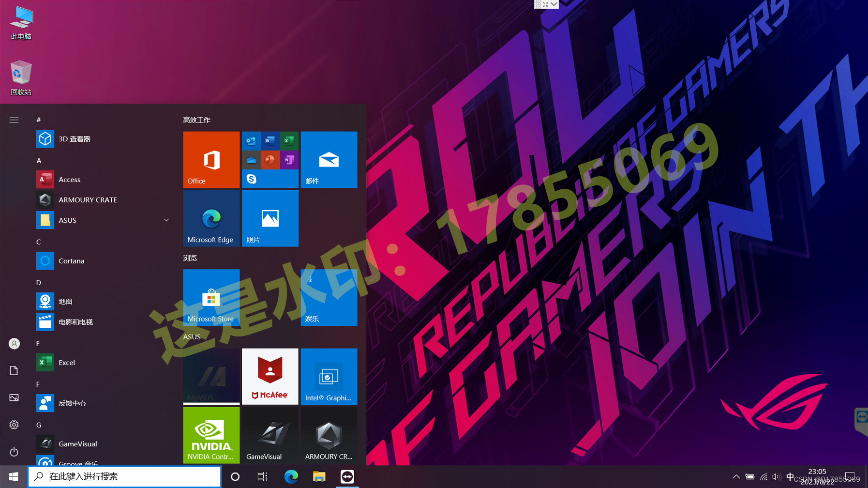Open Settings gear in Start sidebar
Screen dimensions: 868x488
(14, 425)
